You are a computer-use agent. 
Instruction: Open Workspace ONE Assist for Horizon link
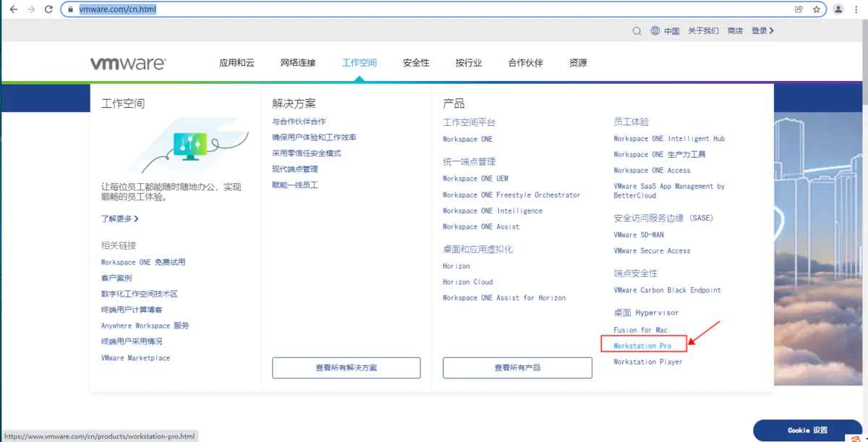(x=504, y=297)
